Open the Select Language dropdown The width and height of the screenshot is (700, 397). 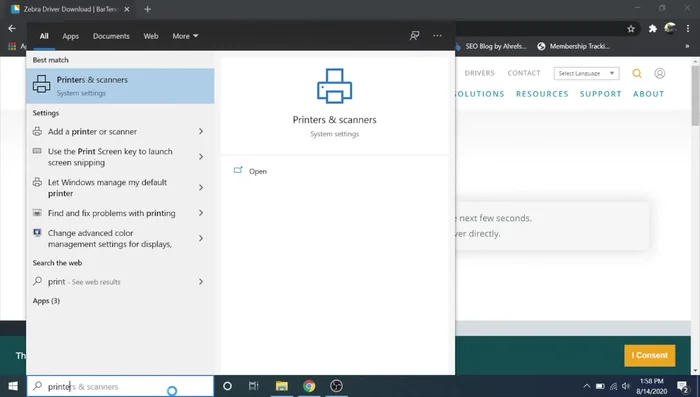pos(586,73)
